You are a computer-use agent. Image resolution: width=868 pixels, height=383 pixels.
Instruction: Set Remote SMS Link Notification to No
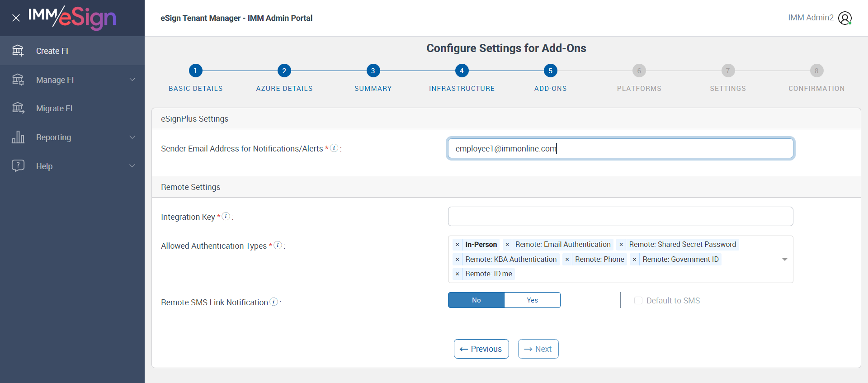[476, 300]
